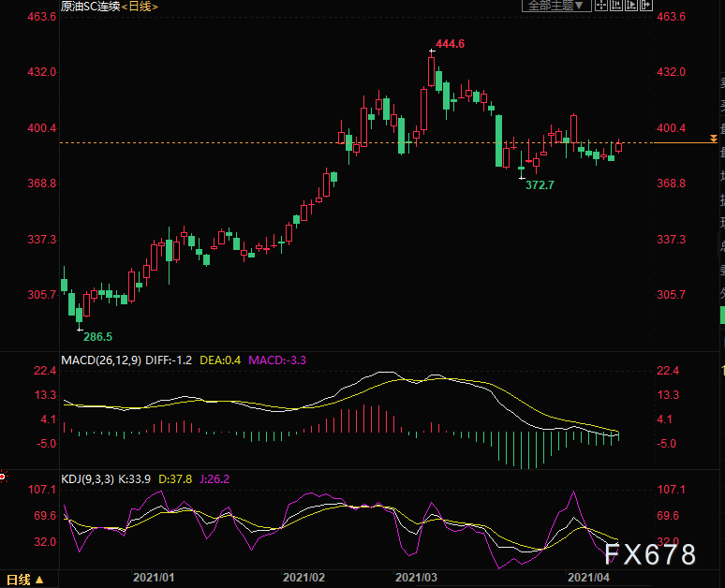Click the DEA:0.4 value
Viewport: 725px width, 588px height.
(x=220, y=360)
